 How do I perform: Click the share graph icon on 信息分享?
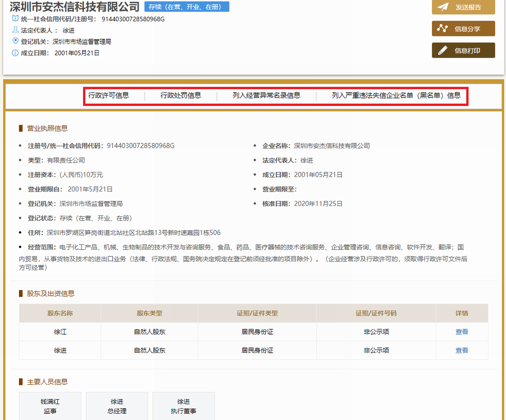click(442, 28)
